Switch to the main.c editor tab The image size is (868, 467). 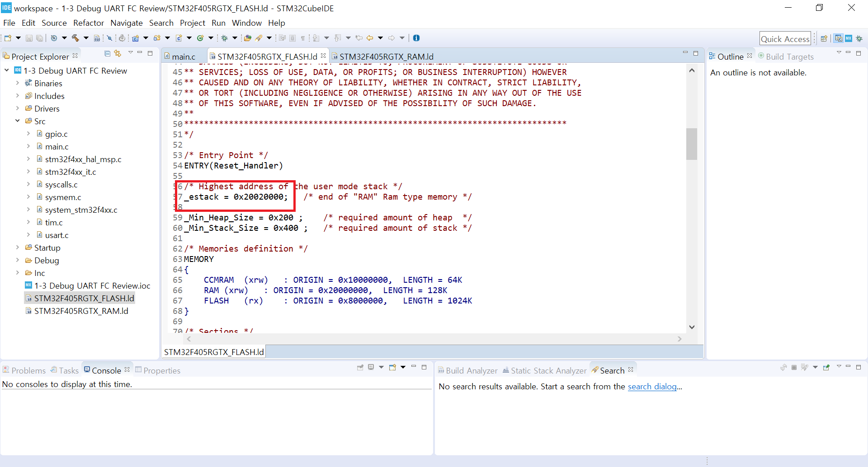point(184,56)
